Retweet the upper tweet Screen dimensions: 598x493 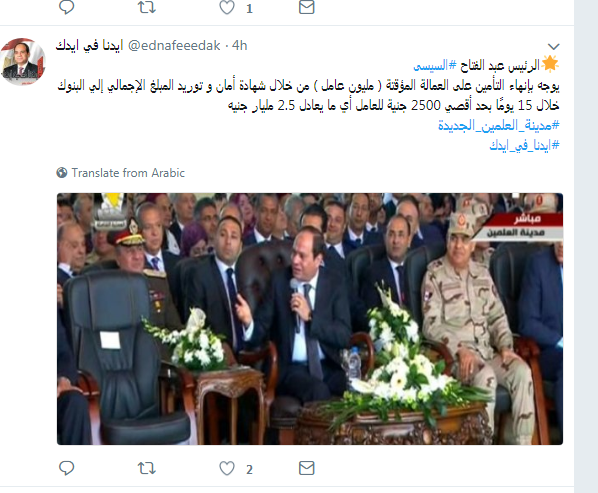(x=146, y=7)
